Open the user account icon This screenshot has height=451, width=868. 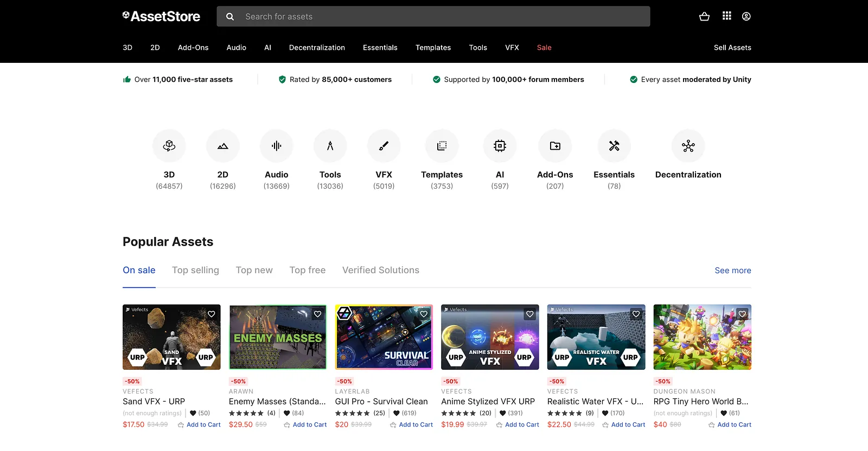coord(746,16)
